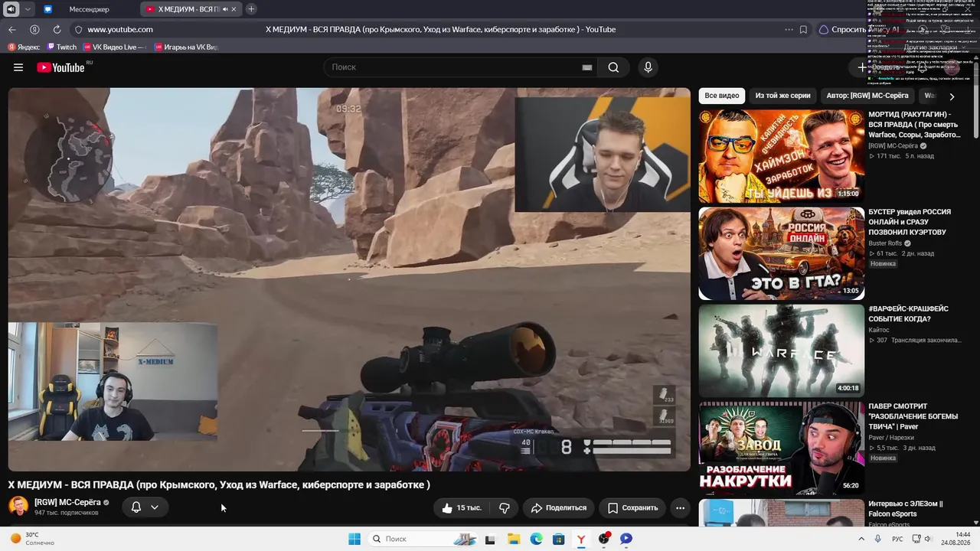This screenshot has height=551, width=980.
Task: Open more actions three-dots under the video
Action: 680,507
